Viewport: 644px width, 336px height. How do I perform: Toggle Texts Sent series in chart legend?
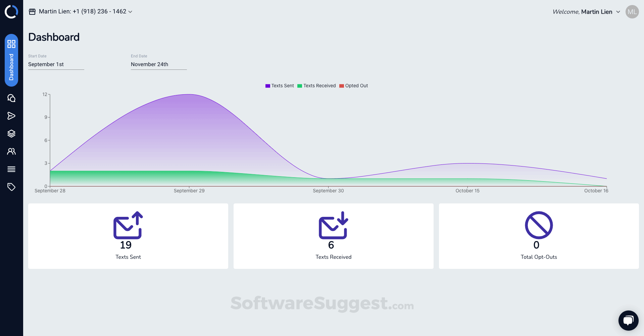[x=280, y=86]
